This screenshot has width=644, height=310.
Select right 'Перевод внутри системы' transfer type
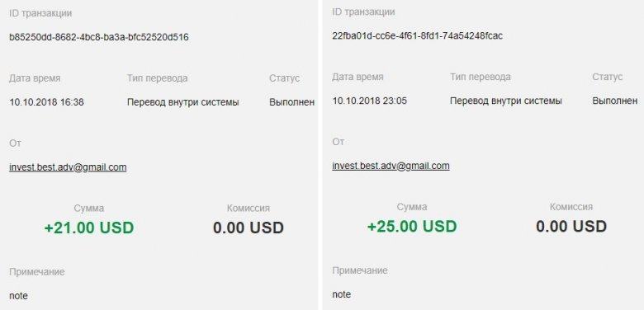pos(506,101)
